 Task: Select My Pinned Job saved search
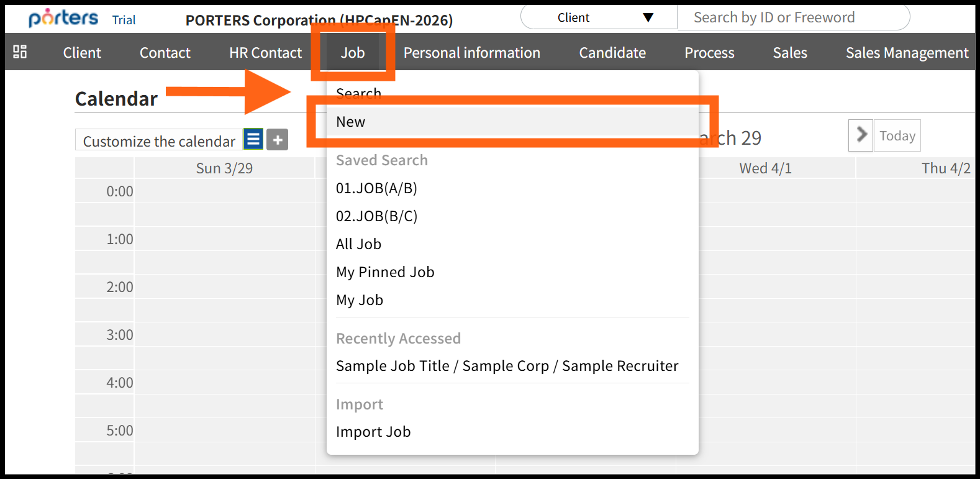point(385,272)
